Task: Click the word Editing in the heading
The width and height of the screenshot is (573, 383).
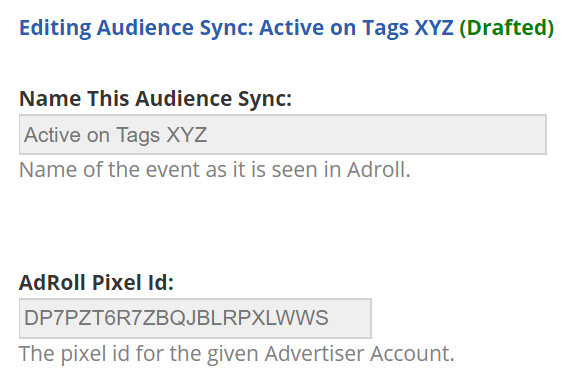Action: 55,28
